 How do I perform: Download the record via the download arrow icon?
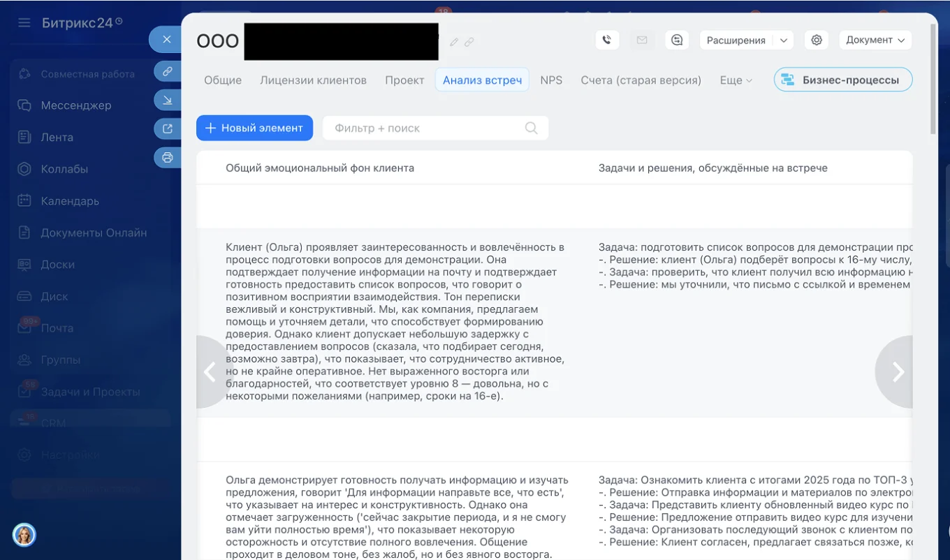coord(166,100)
